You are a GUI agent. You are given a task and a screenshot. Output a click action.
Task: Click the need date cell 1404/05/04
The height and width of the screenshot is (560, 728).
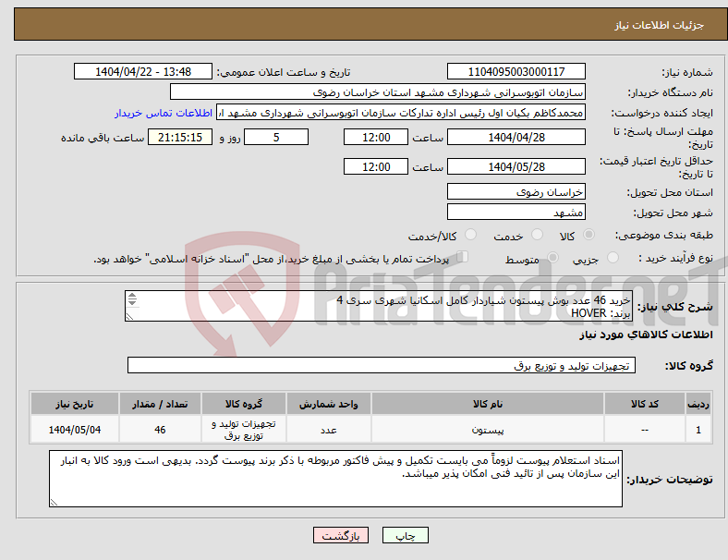(x=74, y=430)
